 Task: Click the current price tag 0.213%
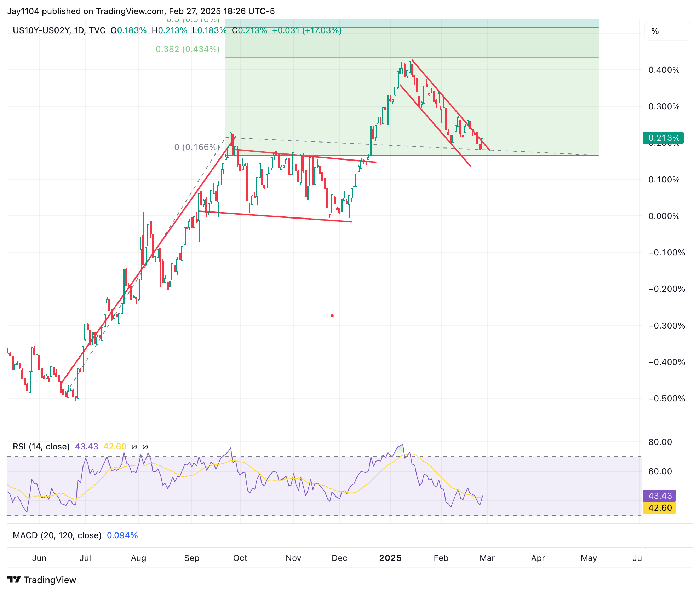(x=663, y=138)
